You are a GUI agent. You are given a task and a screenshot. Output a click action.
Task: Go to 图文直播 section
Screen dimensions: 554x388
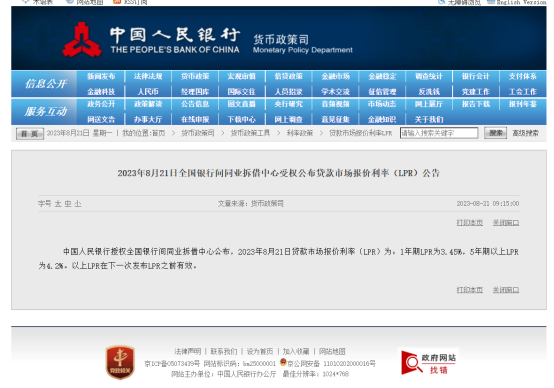242,104
